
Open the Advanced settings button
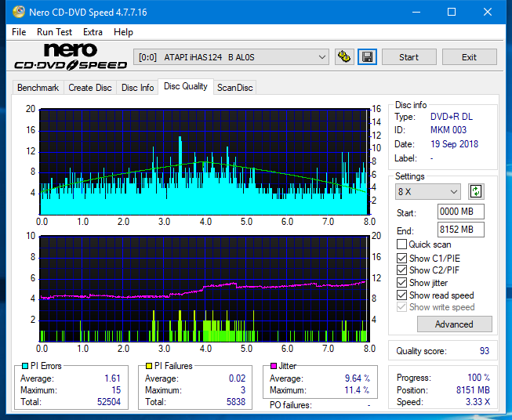454,324
